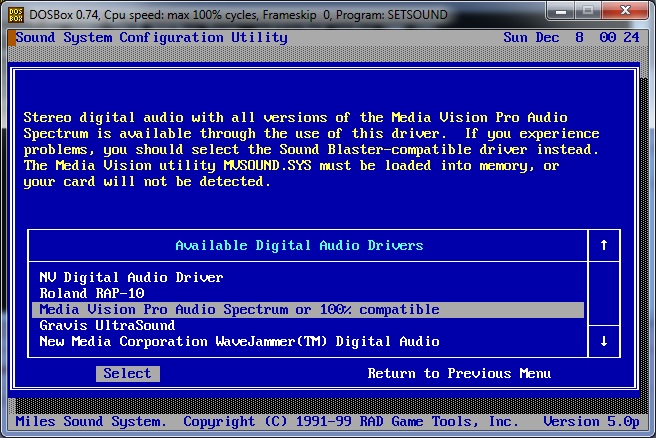Click the DOSBox icon in the title bar
Screen dimensions: 656x438
pyautogui.click(x=16, y=15)
